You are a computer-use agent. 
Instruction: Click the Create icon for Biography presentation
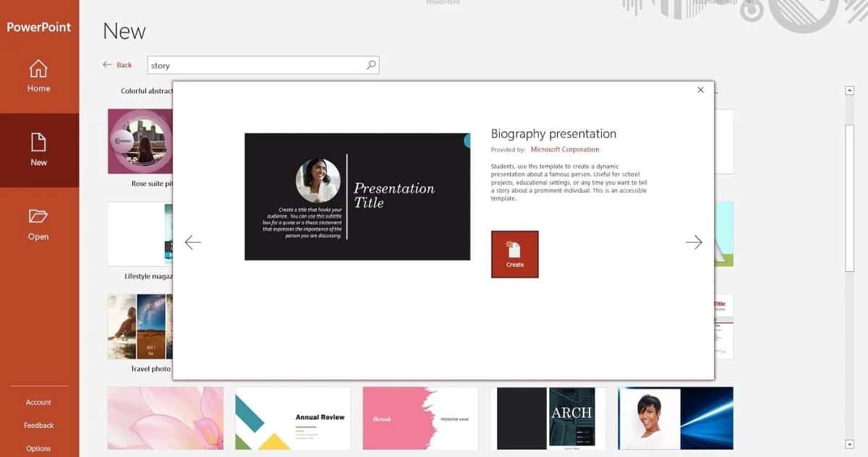coord(514,254)
